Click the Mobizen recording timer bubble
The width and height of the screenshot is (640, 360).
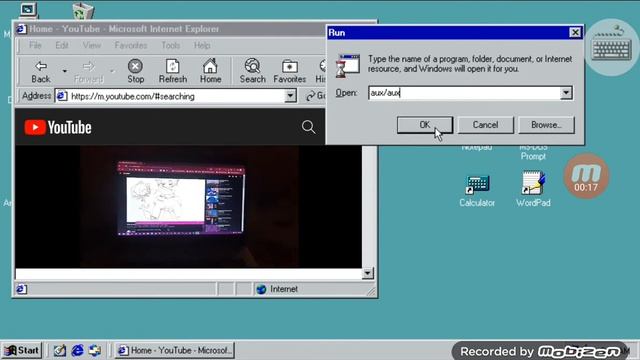click(x=586, y=176)
